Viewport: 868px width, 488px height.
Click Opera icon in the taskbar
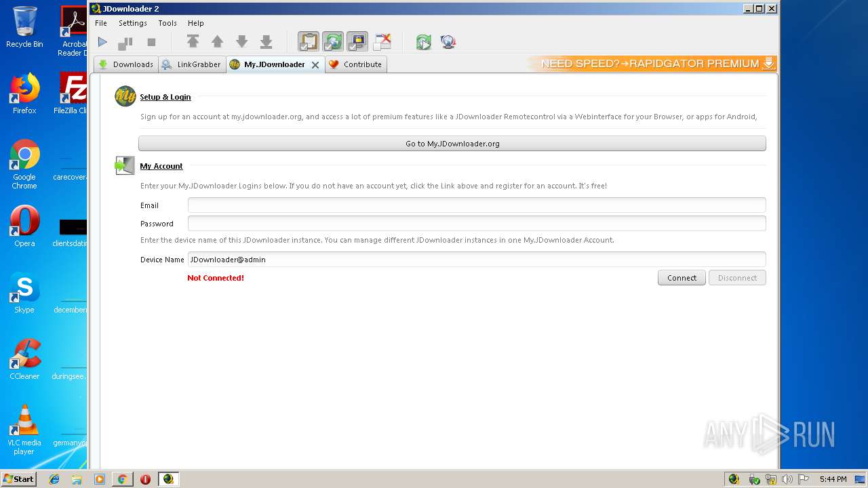click(x=145, y=479)
